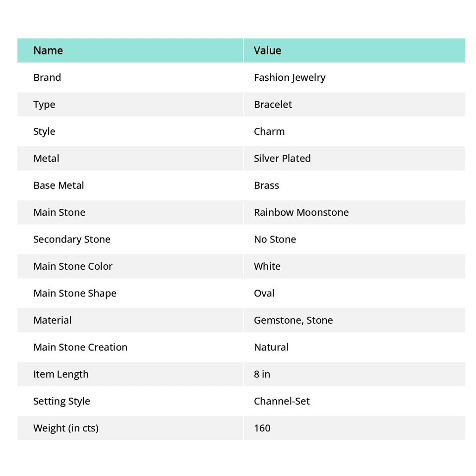Click the Name column header
Image resolution: width=476 pixels, height=476 pixels.
click(48, 51)
